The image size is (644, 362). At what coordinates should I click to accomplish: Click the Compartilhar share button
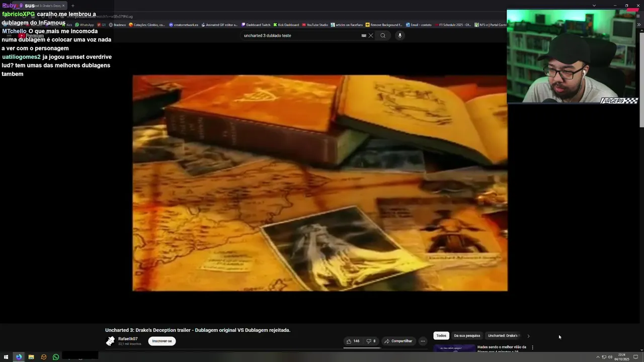tap(398, 341)
